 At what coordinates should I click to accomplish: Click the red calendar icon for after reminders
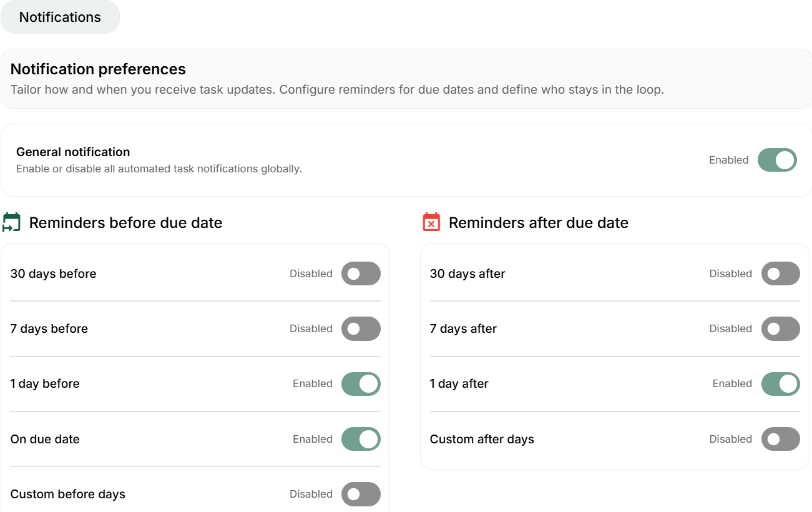pyautogui.click(x=431, y=222)
